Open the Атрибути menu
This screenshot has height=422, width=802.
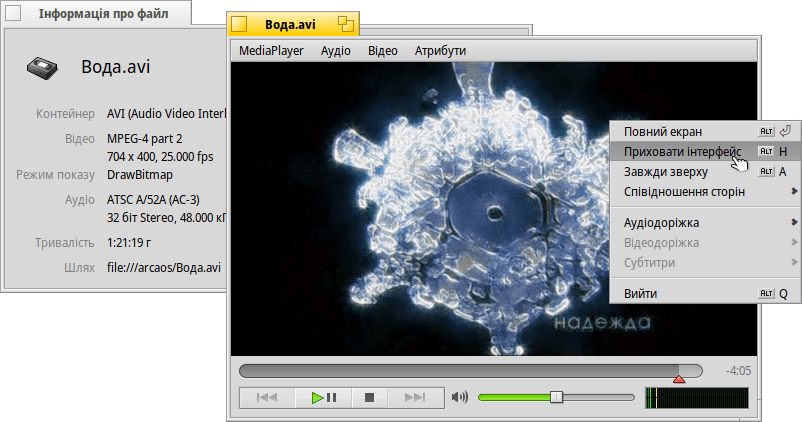(x=440, y=51)
